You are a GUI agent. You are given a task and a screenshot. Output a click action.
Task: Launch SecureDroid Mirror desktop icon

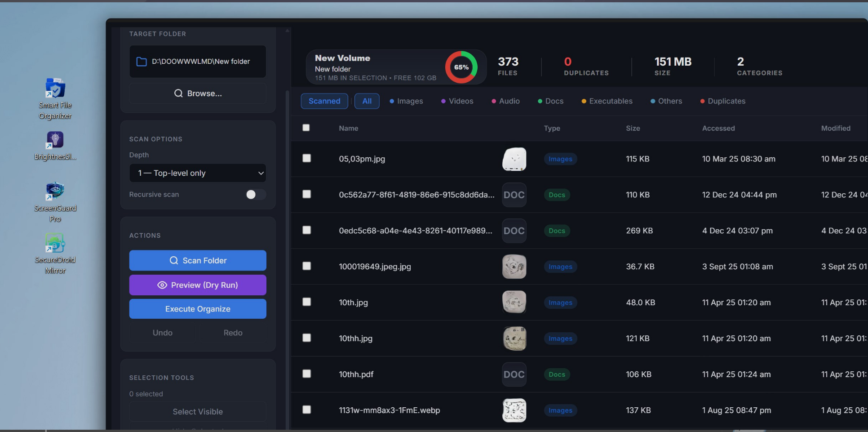55,254
